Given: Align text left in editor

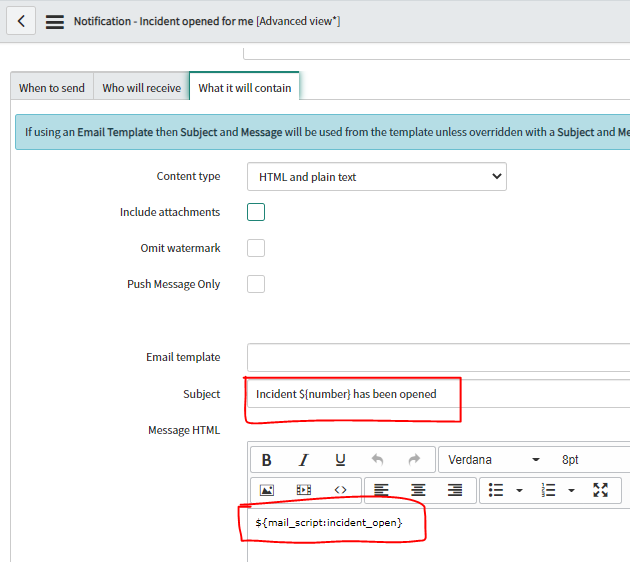Looking at the screenshot, I should click(381, 490).
